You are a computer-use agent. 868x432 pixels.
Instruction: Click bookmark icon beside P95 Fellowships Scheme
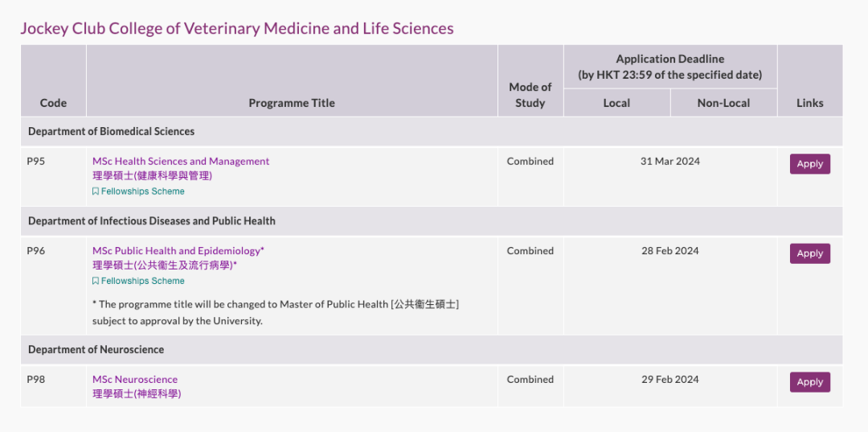click(96, 191)
